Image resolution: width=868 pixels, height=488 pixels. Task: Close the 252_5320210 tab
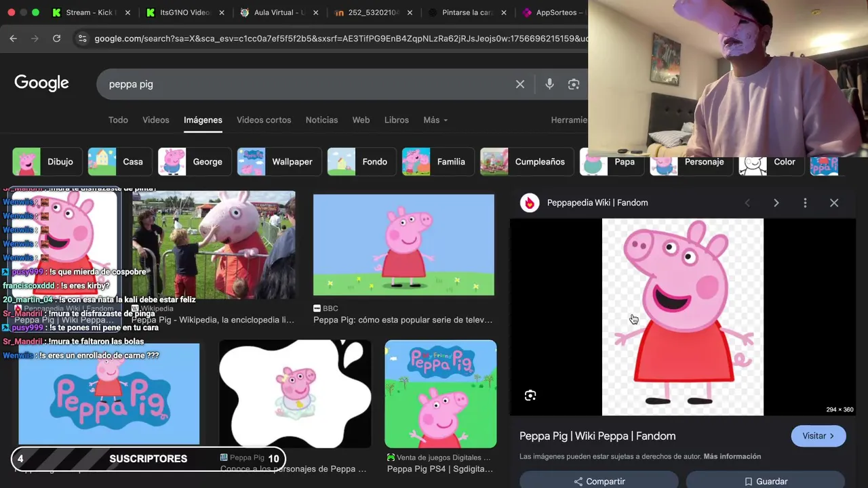tap(410, 12)
